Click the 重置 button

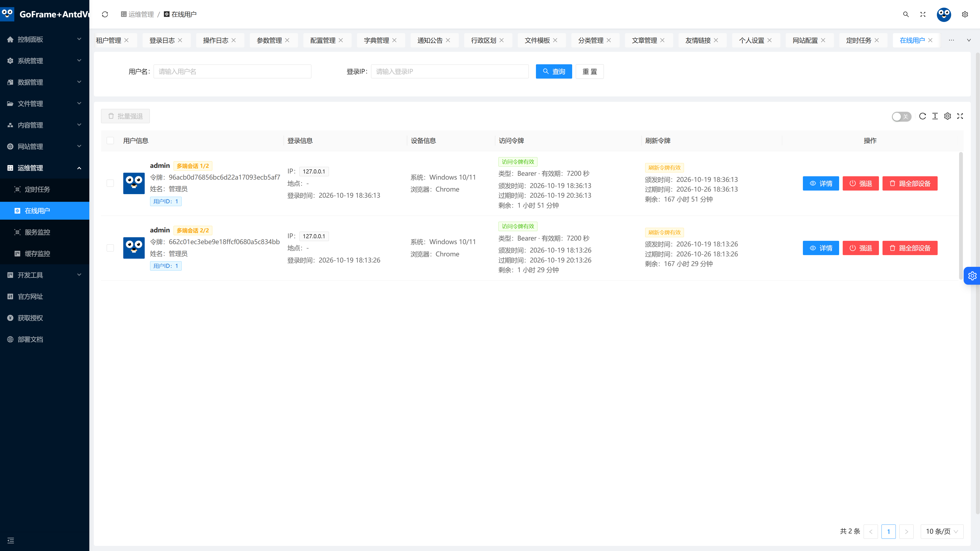coord(590,71)
